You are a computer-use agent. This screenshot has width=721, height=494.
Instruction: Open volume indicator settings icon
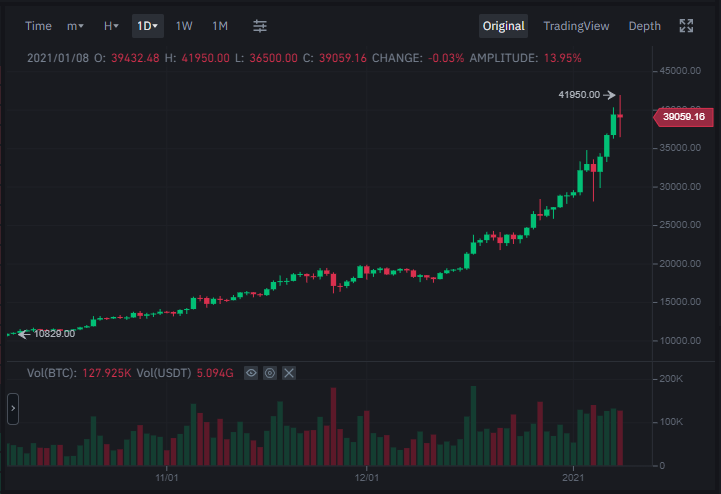270,373
